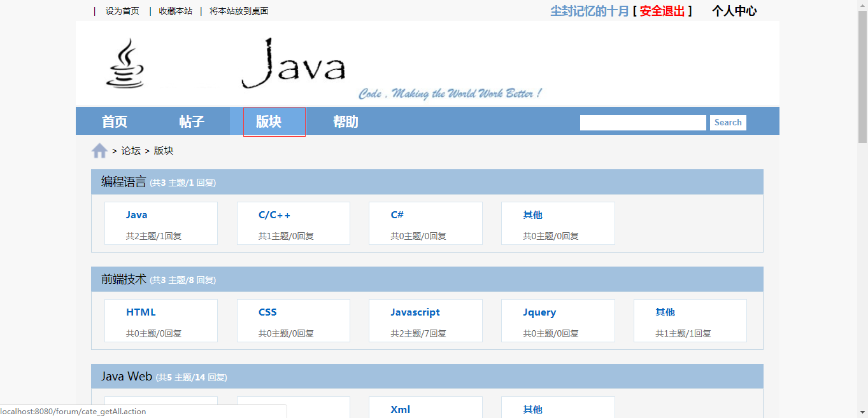Viewport: 868px width, 418px height.
Task: Click the Java coffee cup logo
Action: 125,63
